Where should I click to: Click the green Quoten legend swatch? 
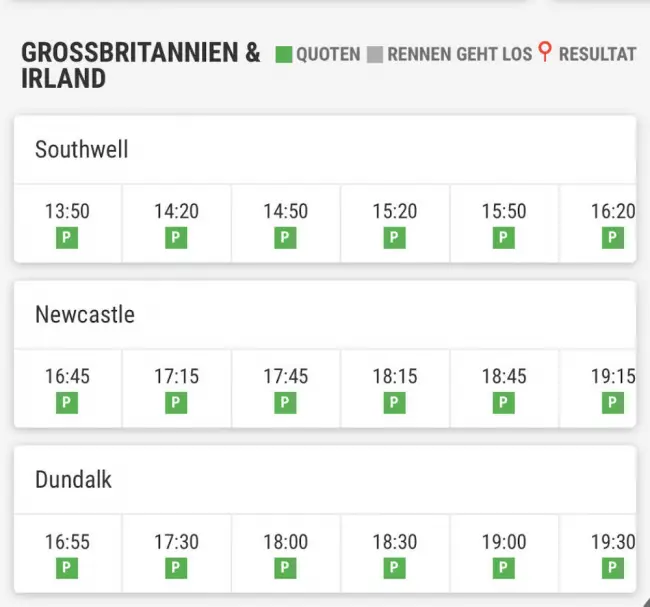(284, 55)
